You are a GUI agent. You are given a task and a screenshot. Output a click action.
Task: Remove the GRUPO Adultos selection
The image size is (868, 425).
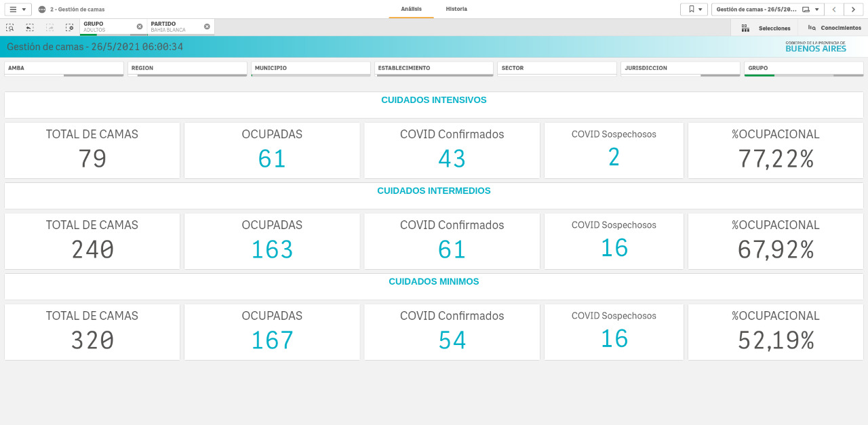pos(140,26)
